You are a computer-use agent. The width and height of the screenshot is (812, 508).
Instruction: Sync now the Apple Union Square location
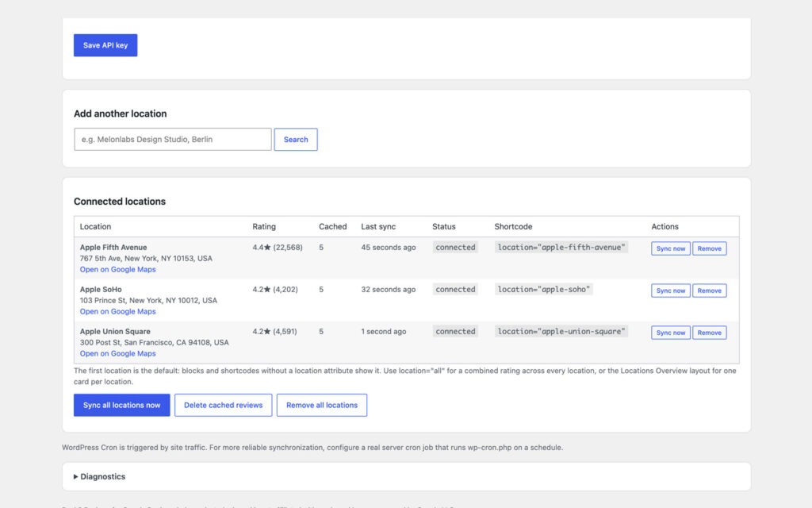click(671, 333)
